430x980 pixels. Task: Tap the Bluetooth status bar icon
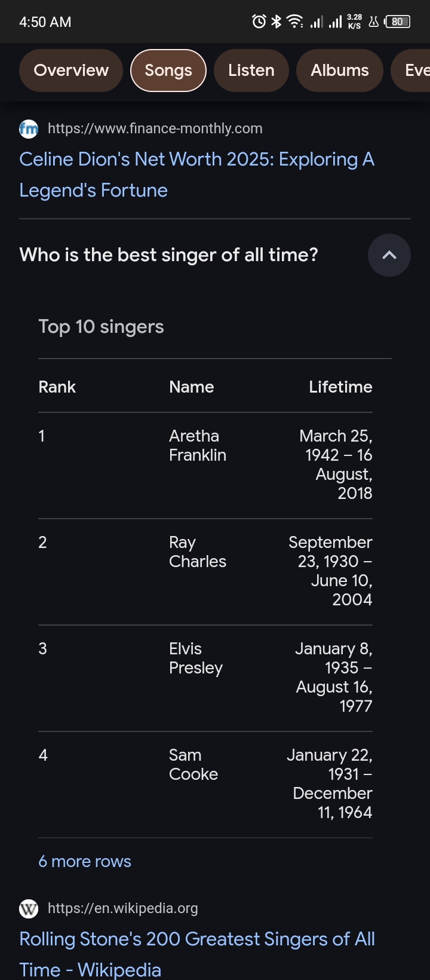tap(276, 22)
